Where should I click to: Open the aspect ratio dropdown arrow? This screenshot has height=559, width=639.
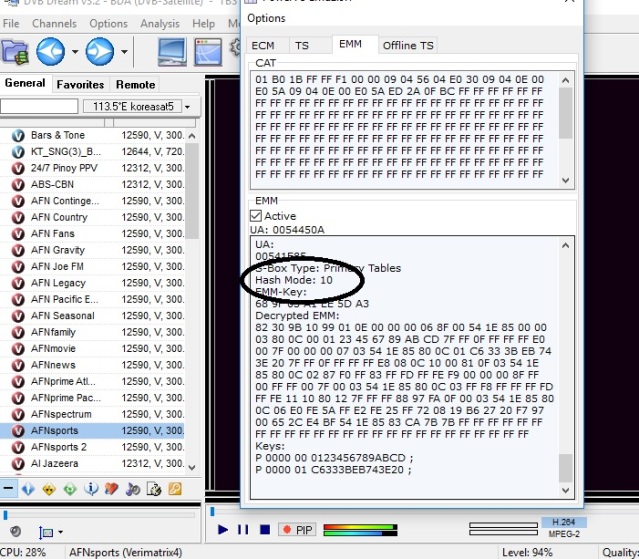(61, 532)
